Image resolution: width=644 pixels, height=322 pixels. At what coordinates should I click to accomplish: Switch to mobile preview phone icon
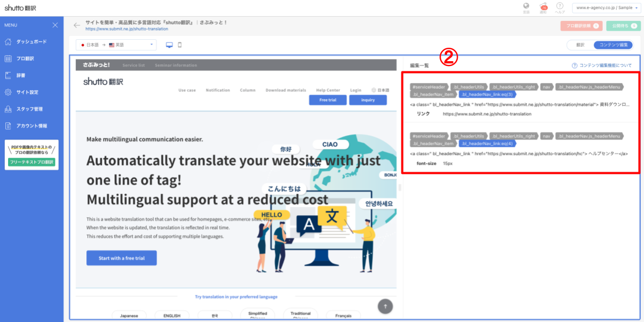click(x=180, y=45)
